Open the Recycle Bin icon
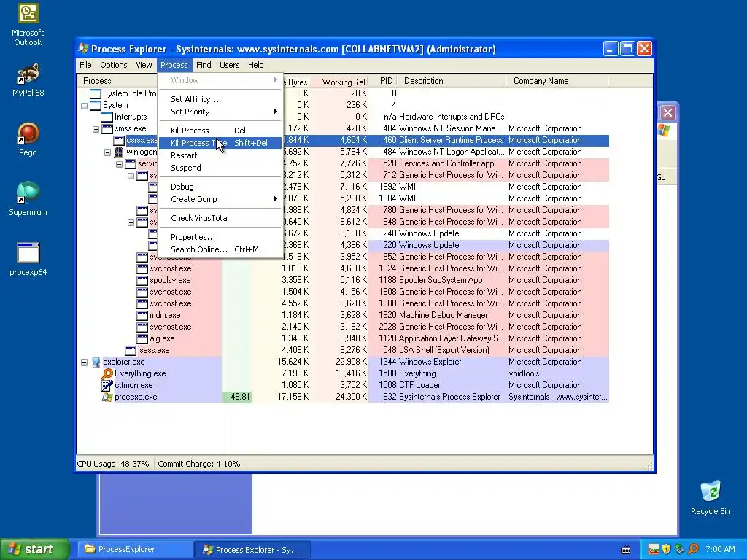Screen dimensions: 747x560 tap(711, 498)
